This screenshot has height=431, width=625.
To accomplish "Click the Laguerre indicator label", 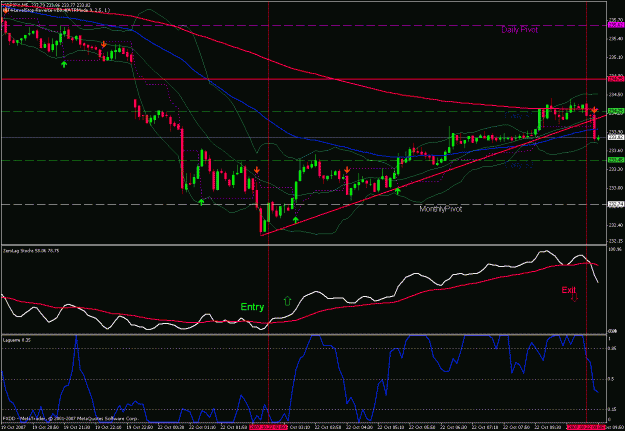I will point(17,340).
